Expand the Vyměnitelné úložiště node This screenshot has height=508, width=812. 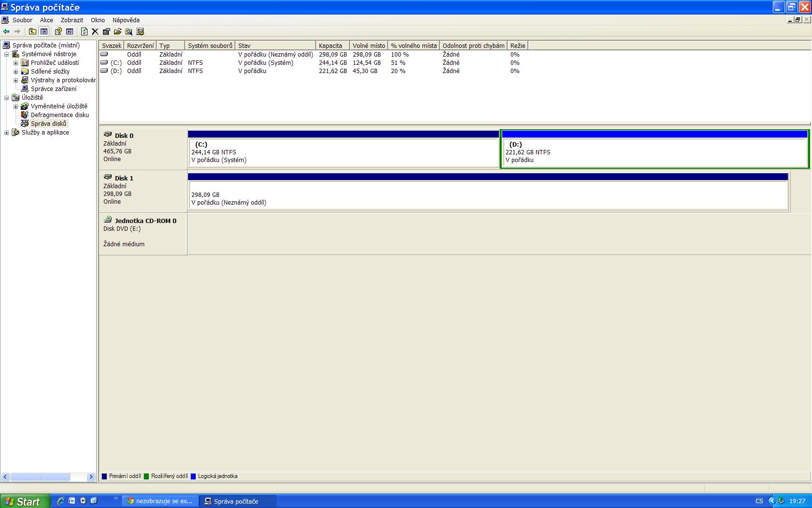point(16,106)
